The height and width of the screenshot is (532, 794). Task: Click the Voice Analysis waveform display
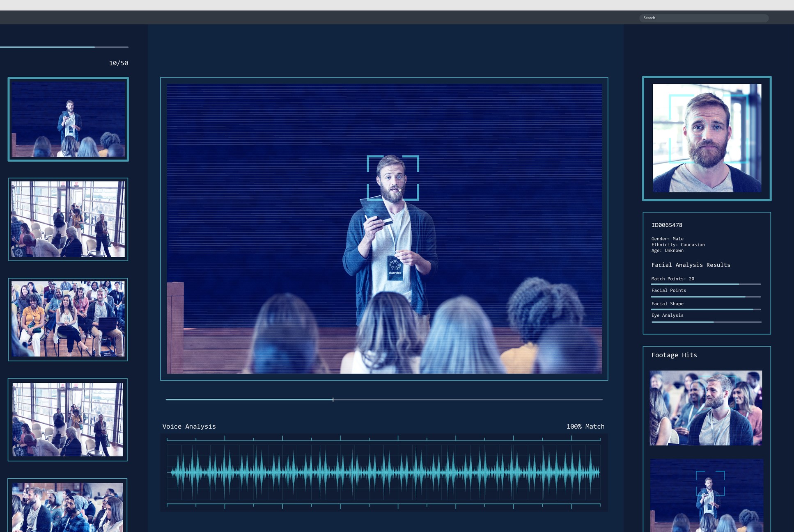click(x=384, y=473)
